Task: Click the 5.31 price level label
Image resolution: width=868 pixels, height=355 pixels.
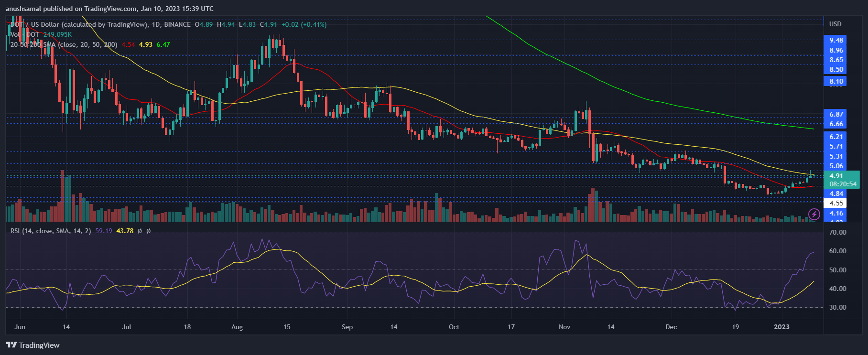Action: 836,156
